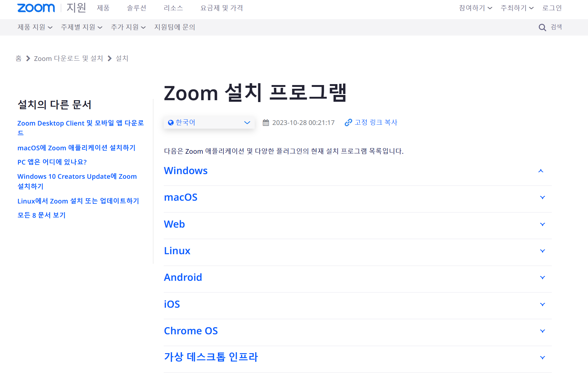Click the 검색 search label
The image size is (588, 381).
coord(556,27)
